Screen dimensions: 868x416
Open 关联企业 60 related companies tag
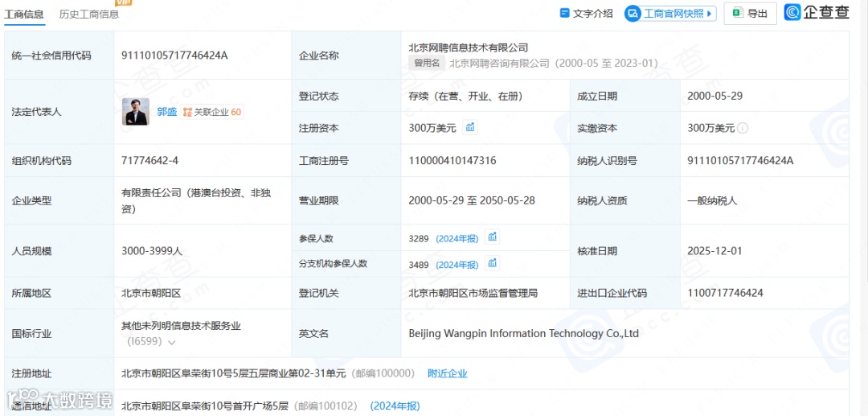pyautogui.click(x=212, y=112)
